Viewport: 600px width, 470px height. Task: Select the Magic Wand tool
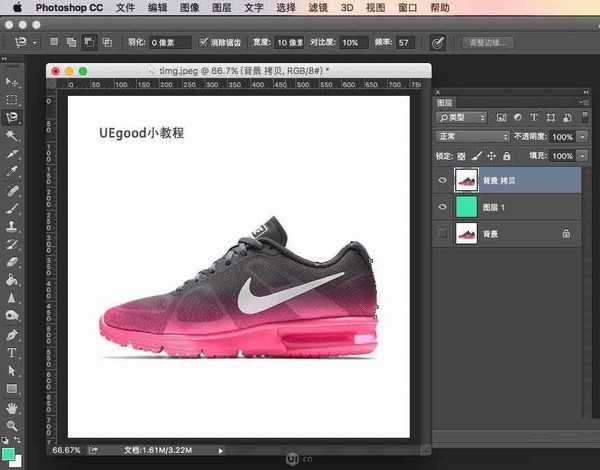(12, 135)
